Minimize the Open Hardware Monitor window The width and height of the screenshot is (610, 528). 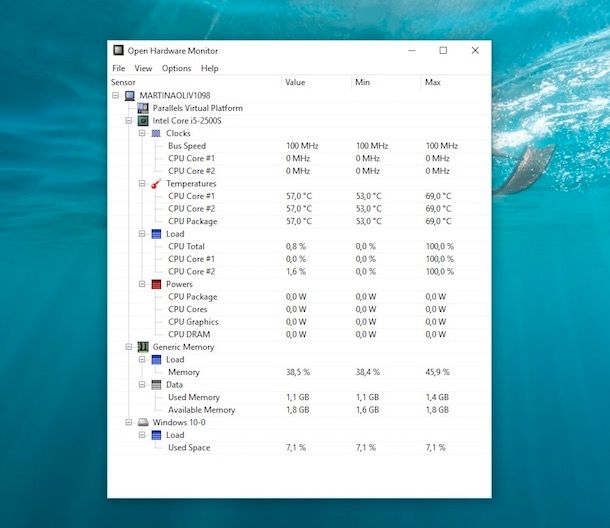[412, 51]
